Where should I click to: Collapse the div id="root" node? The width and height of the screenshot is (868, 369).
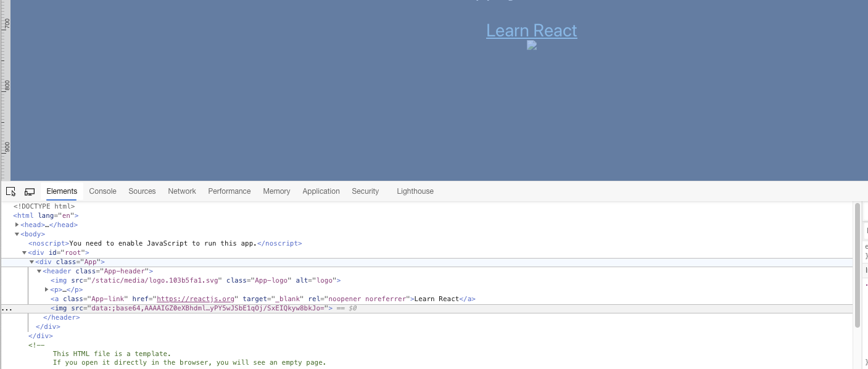pyautogui.click(x=25, y=252)
